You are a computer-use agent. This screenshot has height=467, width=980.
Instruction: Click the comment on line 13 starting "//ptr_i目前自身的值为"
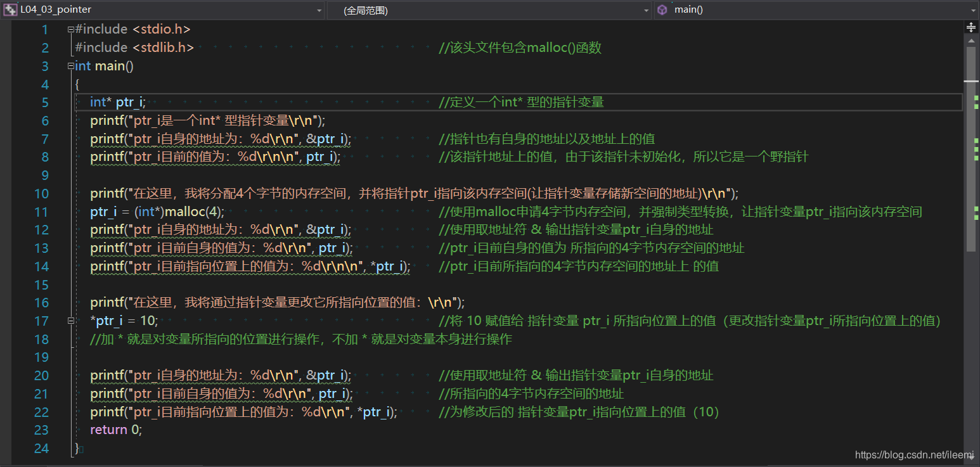coord(591,248)
